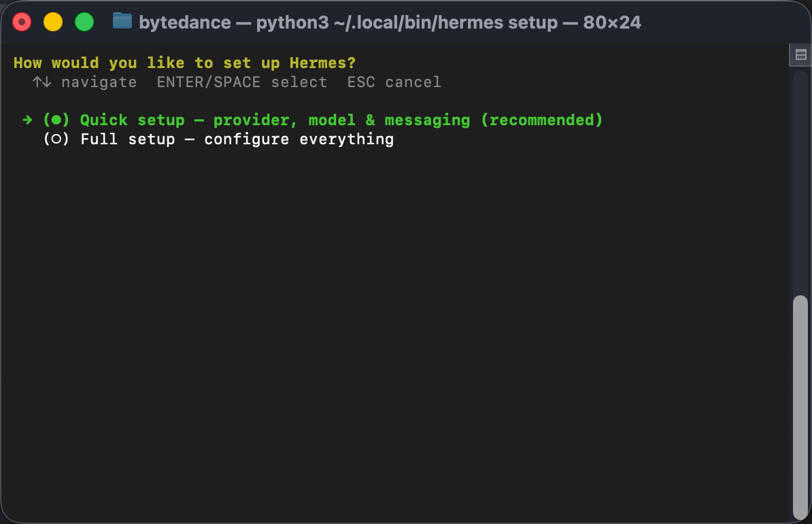Click the "navigate" hint word
Screen dimensions: 812x524
[x=99, y=82]
